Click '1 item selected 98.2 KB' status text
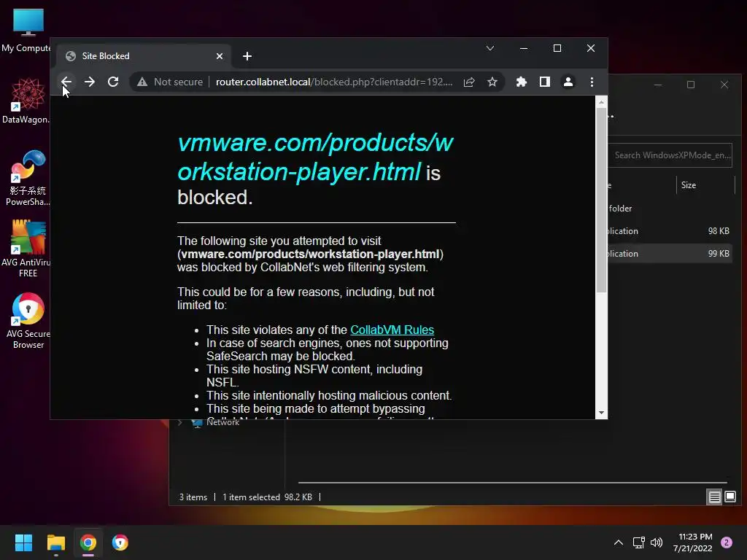Image resolution: width=747 pixels, height=560 pixels. [267, 497]
